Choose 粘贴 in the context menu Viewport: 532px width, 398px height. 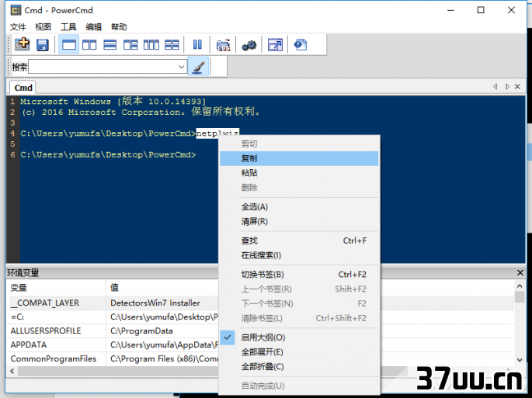(x=299, y=173)
